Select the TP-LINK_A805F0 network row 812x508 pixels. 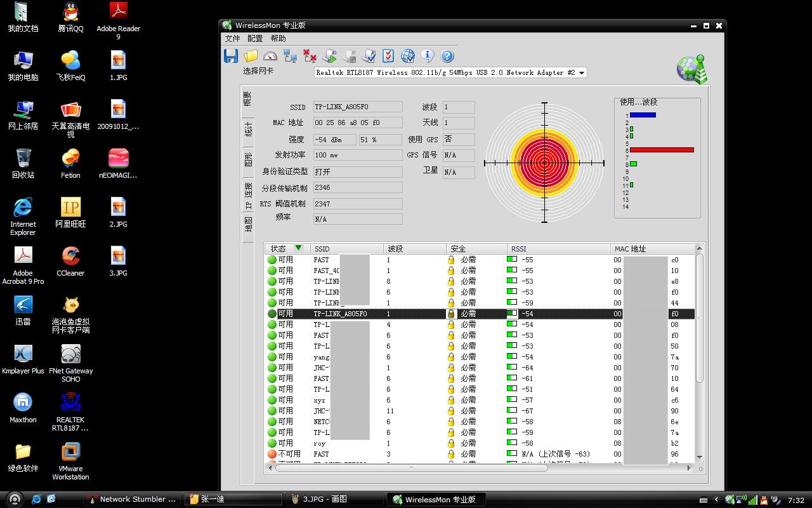480,314
